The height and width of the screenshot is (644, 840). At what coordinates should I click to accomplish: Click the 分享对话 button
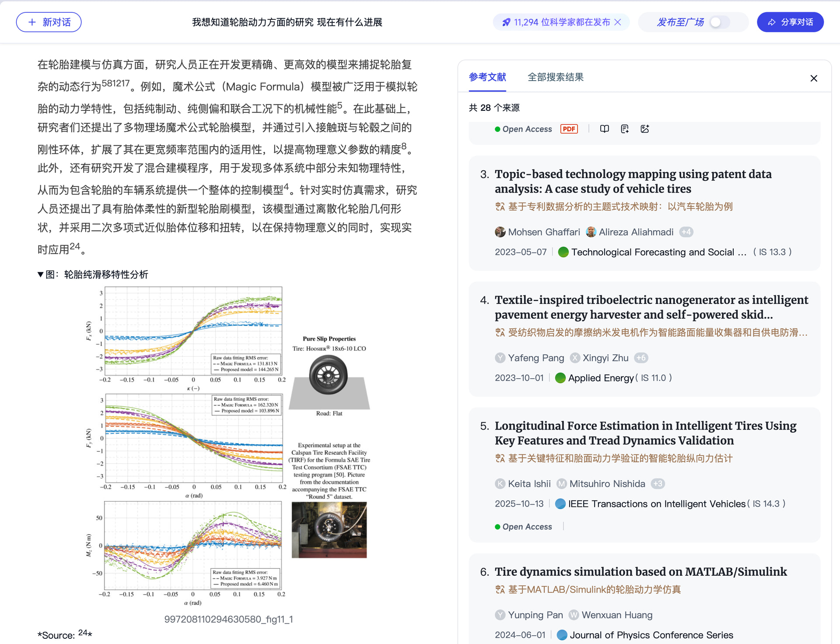[790, 22]
